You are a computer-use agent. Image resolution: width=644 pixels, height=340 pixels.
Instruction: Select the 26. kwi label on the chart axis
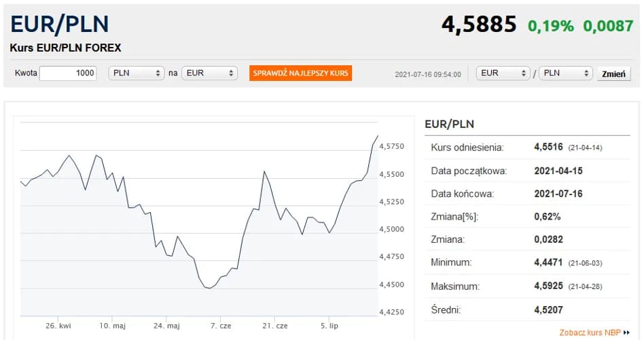(59, 326)
